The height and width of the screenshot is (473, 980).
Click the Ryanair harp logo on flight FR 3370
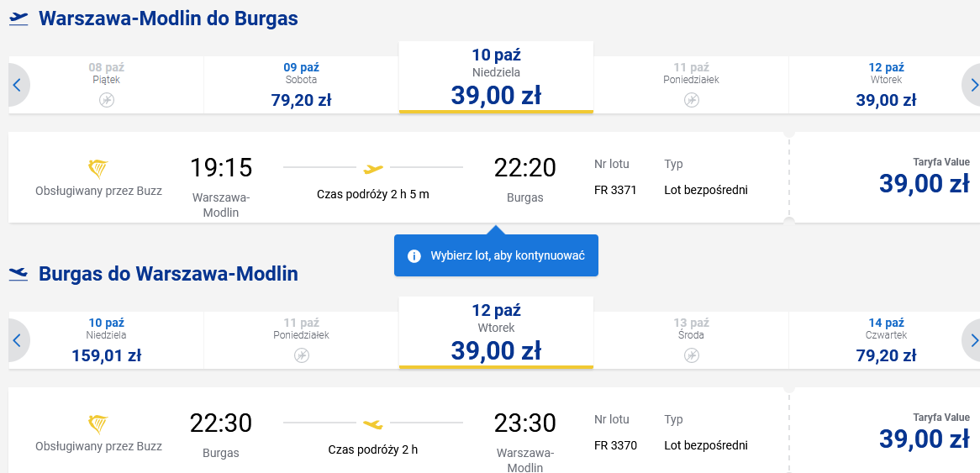click(x=98, y=424)
